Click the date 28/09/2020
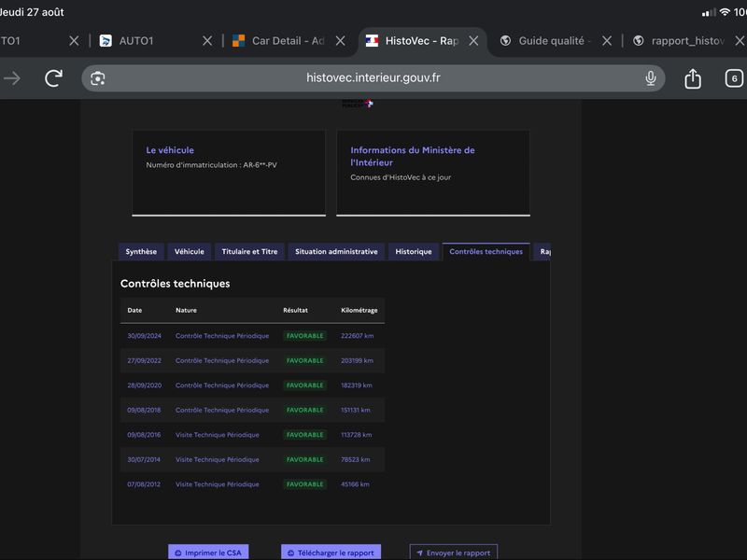This screenshot has width=747, height=560. (145, 385)
